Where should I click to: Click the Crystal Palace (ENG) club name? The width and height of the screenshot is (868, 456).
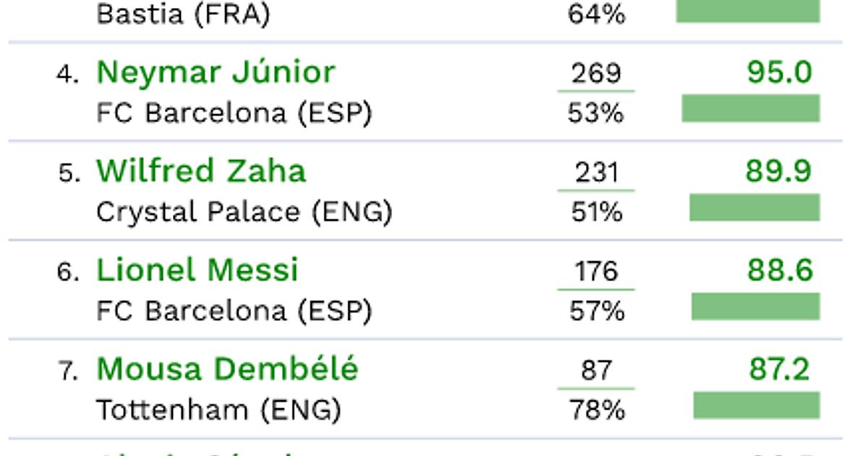(244, 212)
